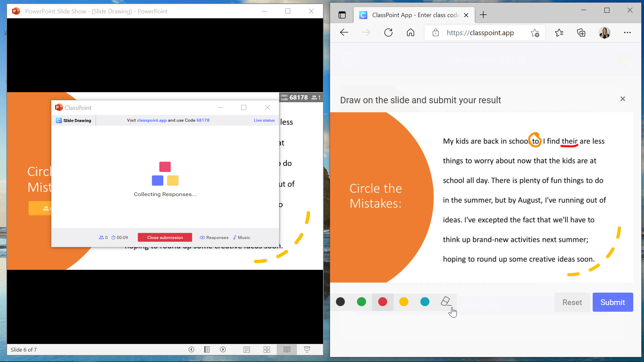Pick the black pen color
644x362 pixels.
point(340,302)
